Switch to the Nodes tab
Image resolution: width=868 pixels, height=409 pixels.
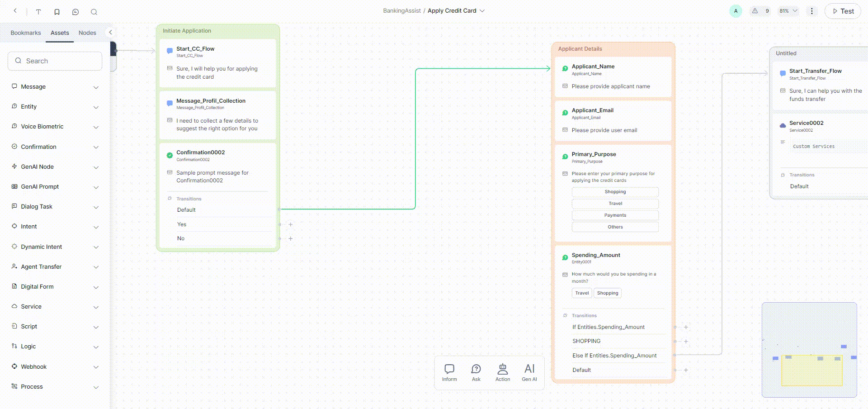tap(87, 33)
